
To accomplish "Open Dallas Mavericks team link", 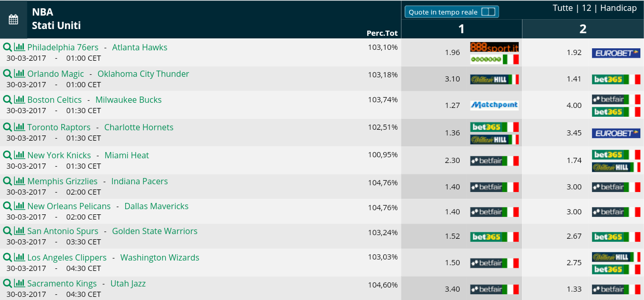I will coord(156,206).
